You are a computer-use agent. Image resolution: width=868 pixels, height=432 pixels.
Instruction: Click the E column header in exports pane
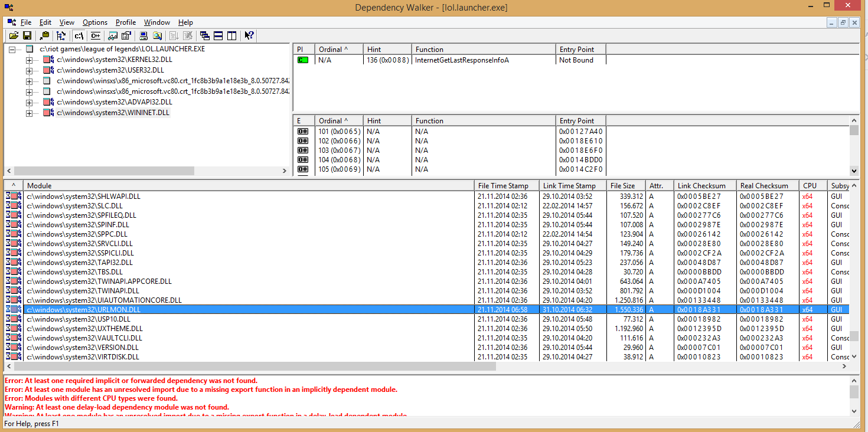point(304,121)
